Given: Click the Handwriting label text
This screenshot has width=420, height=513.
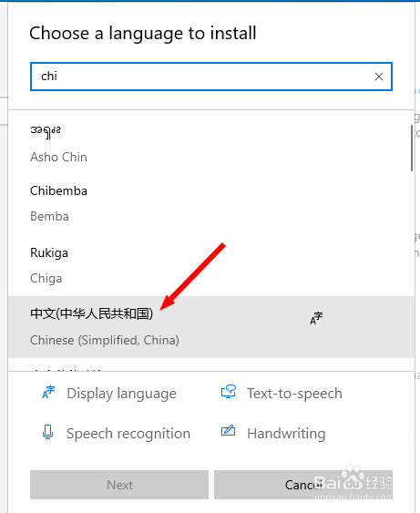Looking at the screenshot, I should 286,434.
